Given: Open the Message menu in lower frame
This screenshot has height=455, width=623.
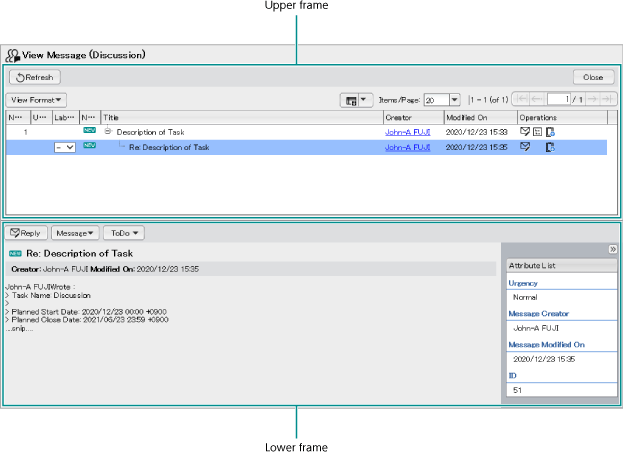Looking at the screenshot, I should tap(75, 232).
